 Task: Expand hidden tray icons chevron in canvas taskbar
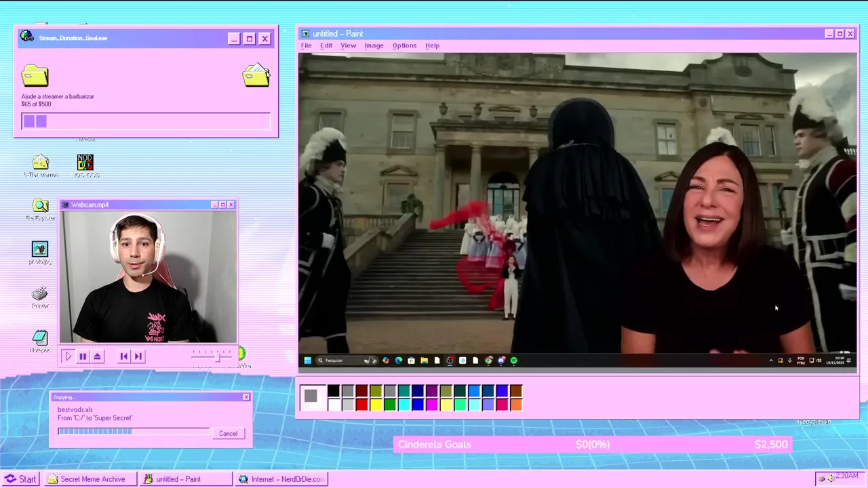tap(771, 361)
